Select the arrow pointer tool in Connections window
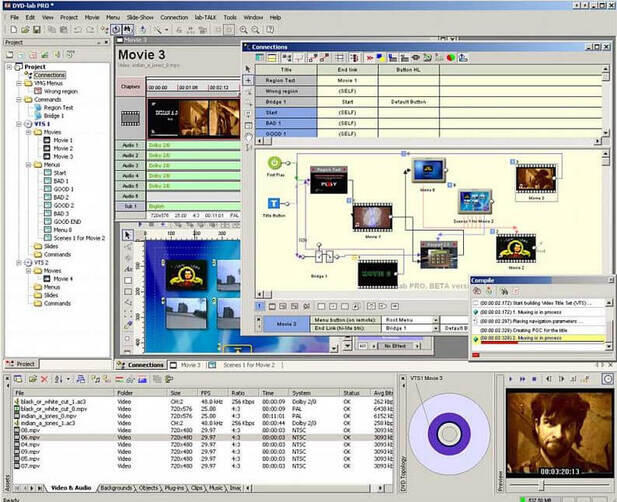Viewport: 617px width, 502px height. tap(248, 69)
